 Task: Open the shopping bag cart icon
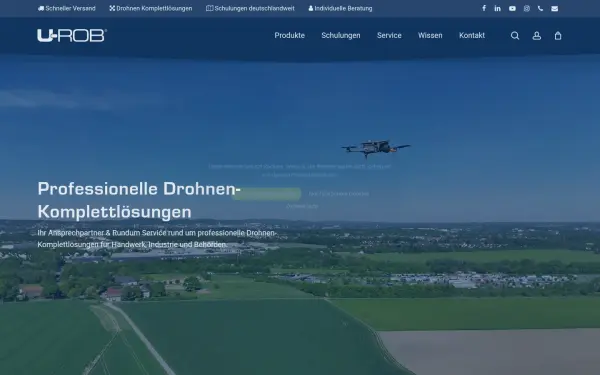pyautogui.click(x=558, y=36)
